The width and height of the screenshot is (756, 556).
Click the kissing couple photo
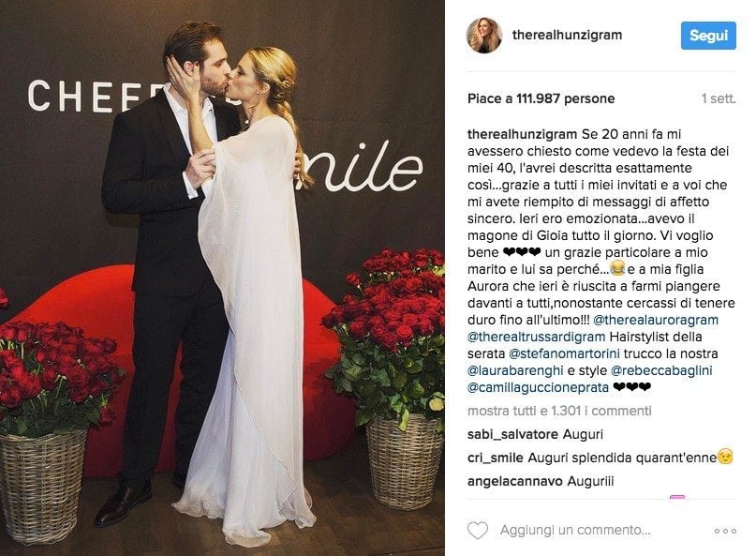pyautogui.click(x=222, y=278)
